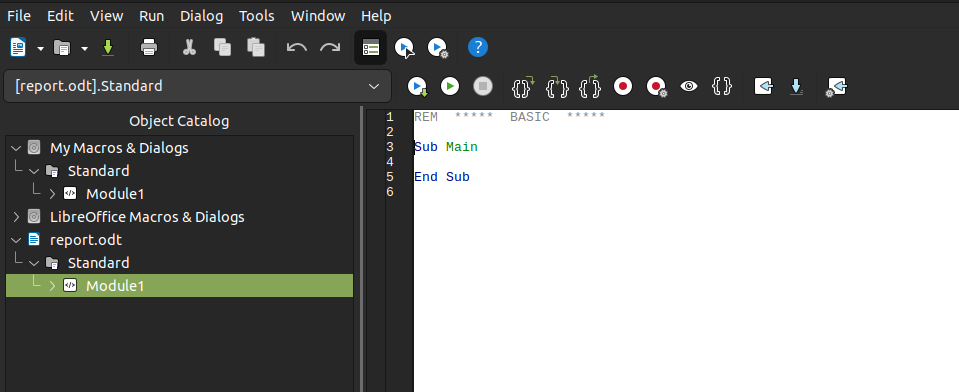Viewport: 959px width, 392px height.
Task: Click the Step Out icon
Action: point(590,87)
